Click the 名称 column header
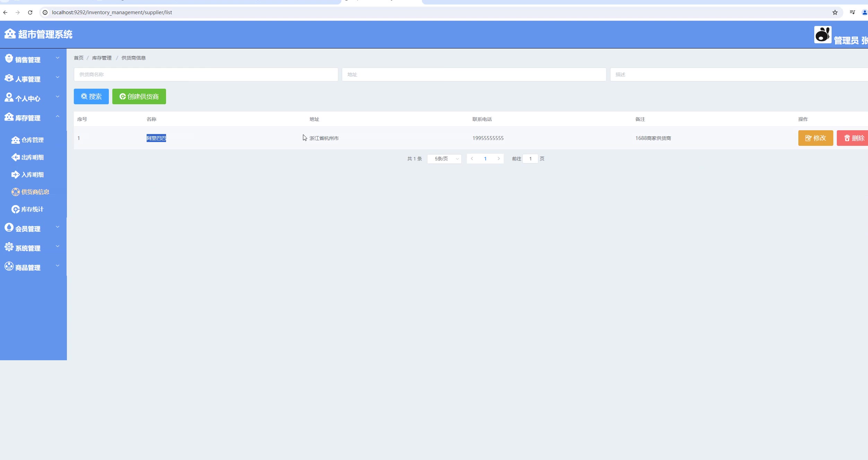Image resolution: width=868 pixels, height=460 pixels. (x=151, y=119)
